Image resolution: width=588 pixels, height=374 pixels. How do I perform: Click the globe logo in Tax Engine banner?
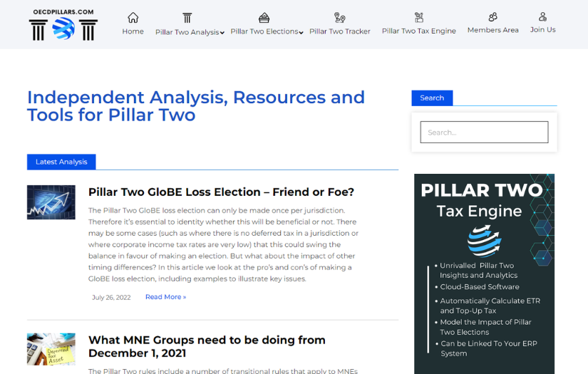tap(484, 241)
